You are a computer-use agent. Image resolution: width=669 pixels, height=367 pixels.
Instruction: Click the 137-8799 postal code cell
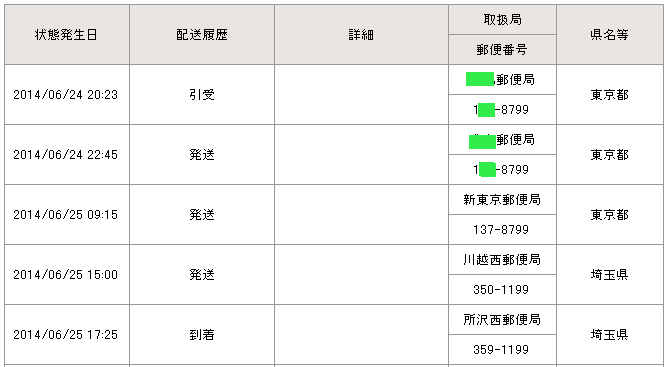click(x=502, y=230)
